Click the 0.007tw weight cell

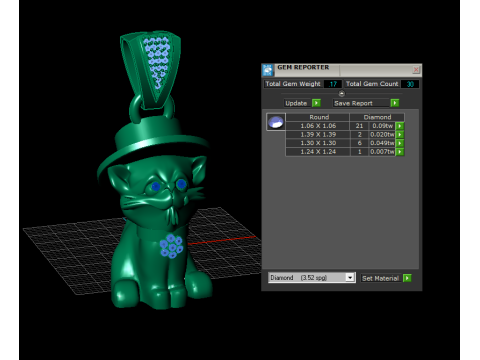coord(382,152)
